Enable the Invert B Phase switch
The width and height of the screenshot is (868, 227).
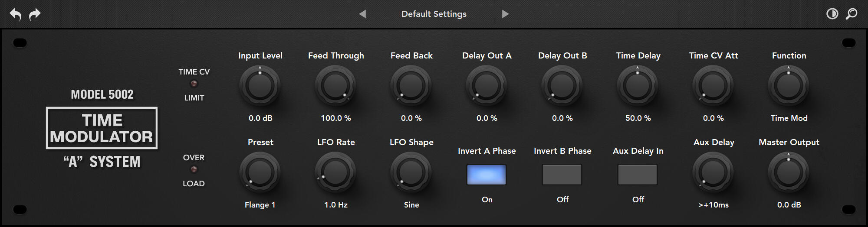[x=562, y=175]
